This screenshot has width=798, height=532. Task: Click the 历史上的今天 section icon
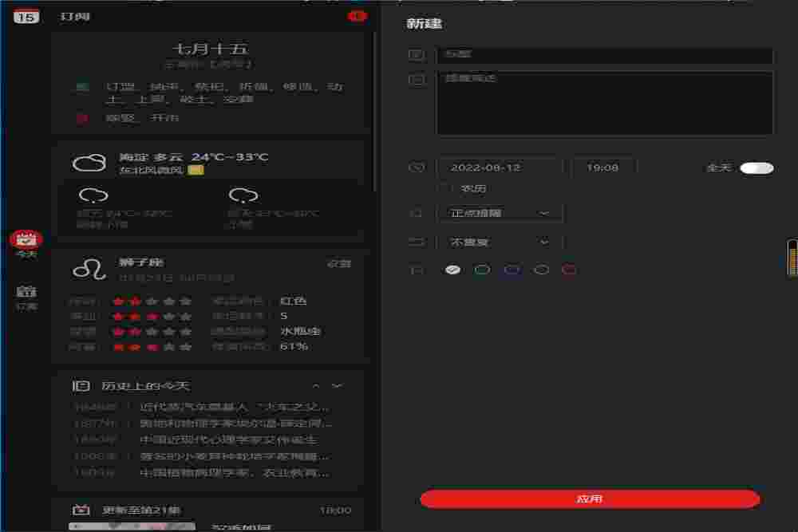(x=81, y=385)
